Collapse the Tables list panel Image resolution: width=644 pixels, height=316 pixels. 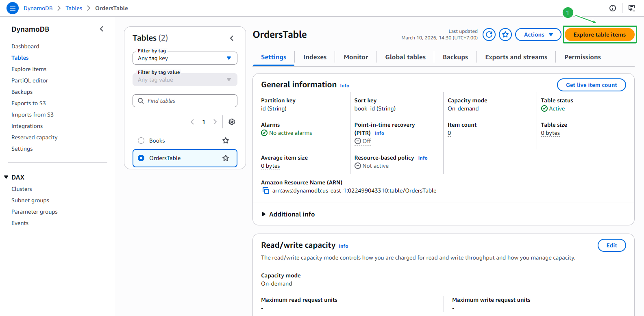point(232,38)
